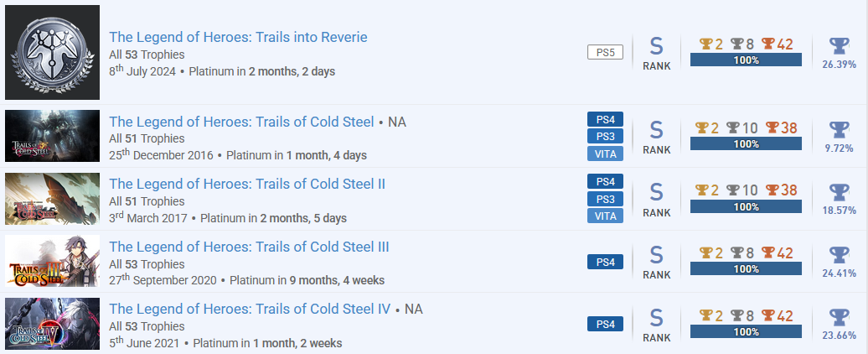The image size is (868, 354).
Task: Click 100% progress bar for Cold Steel II
Action: (x=746, y=206)
